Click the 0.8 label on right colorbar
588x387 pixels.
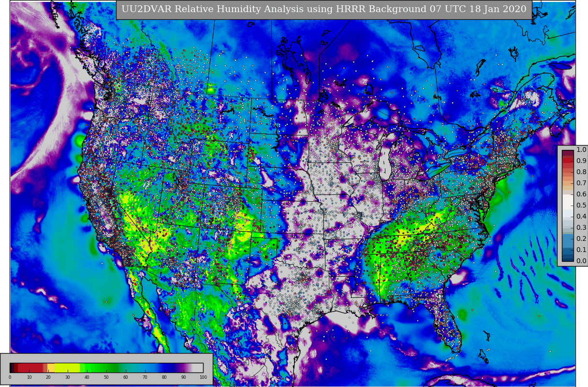click(x=581, y=172)
